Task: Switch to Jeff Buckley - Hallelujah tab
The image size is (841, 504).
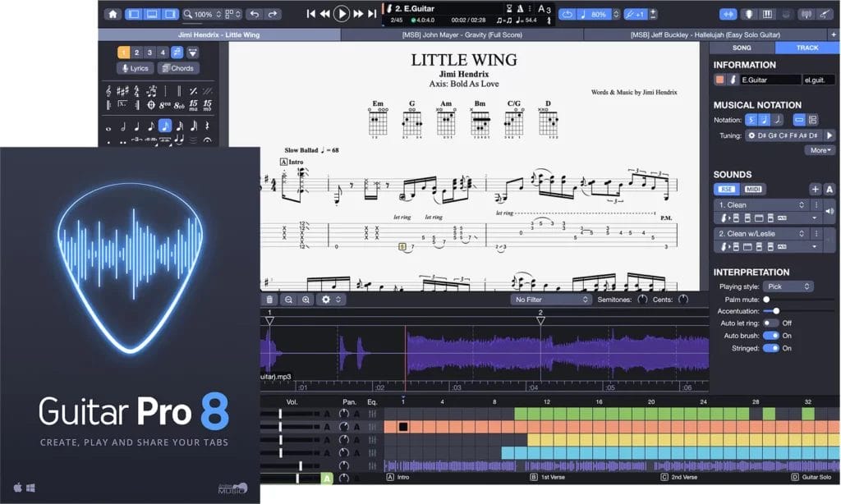Action: click(x=705, y=34)
